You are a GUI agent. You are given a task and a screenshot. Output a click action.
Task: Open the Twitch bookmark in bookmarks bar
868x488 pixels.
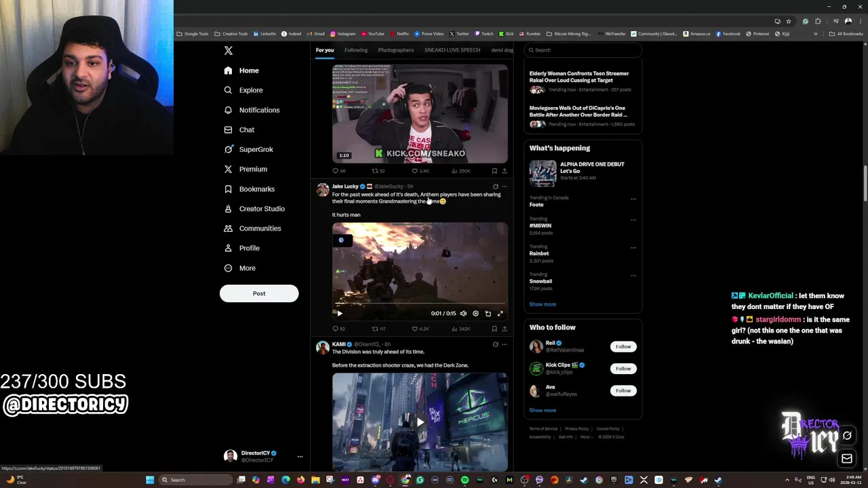[484, 34]
